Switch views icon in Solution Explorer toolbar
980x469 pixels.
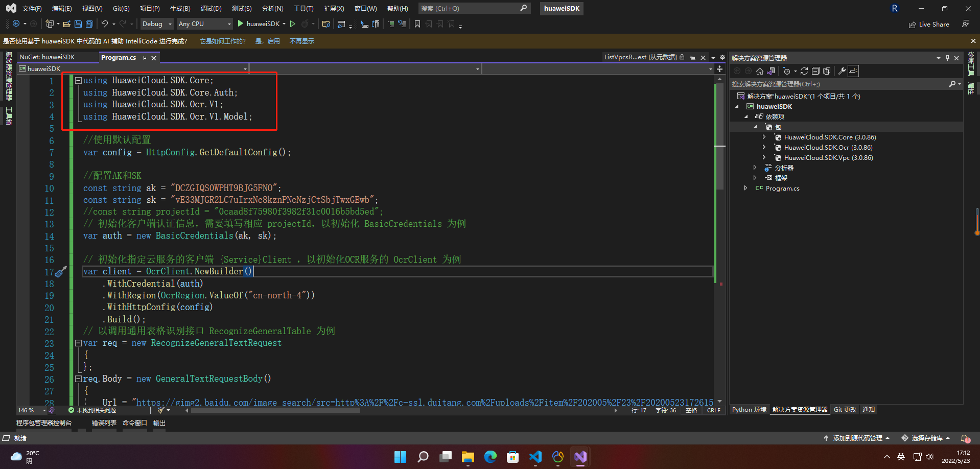[x=771, y=71]
